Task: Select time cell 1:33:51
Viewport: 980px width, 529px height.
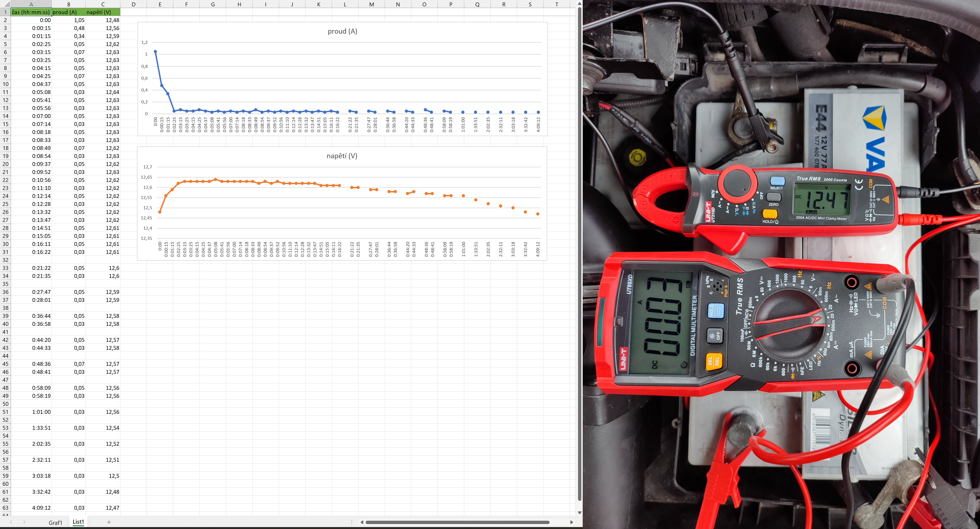Action: [31, 428]
